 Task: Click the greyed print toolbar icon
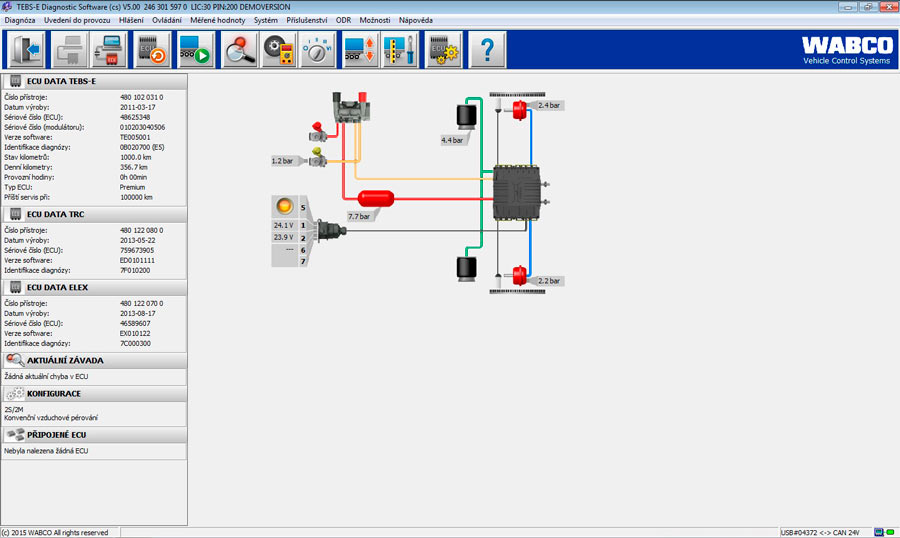point(69,50)
